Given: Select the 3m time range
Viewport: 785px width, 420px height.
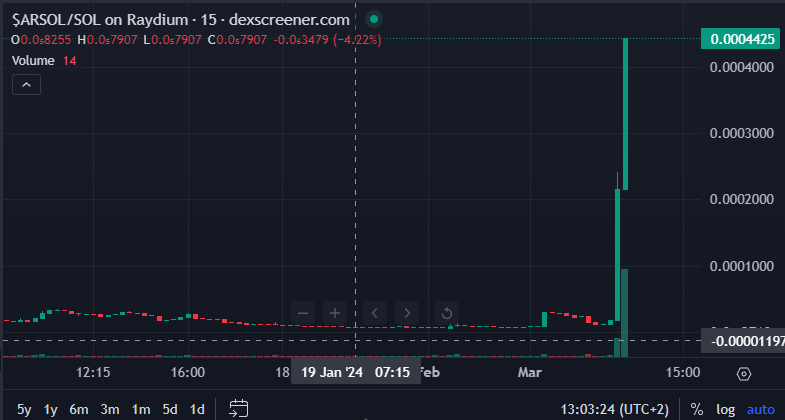Looking at the screenshot, I should (110, 409).
